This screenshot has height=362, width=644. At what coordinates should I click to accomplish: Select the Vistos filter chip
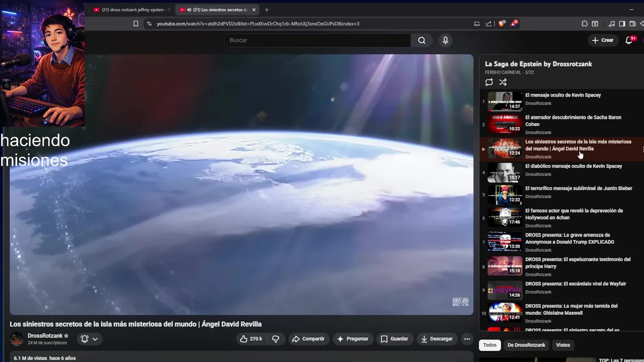click(x=563, y=345)
